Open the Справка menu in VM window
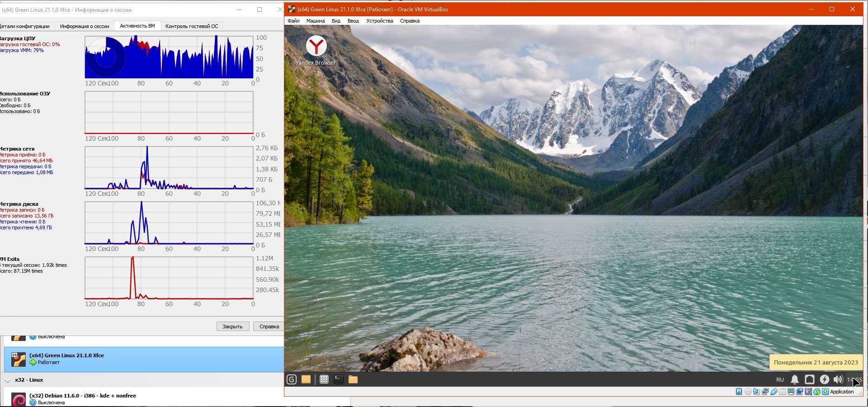This screenshot has height=407, width=868. [410, 21]
